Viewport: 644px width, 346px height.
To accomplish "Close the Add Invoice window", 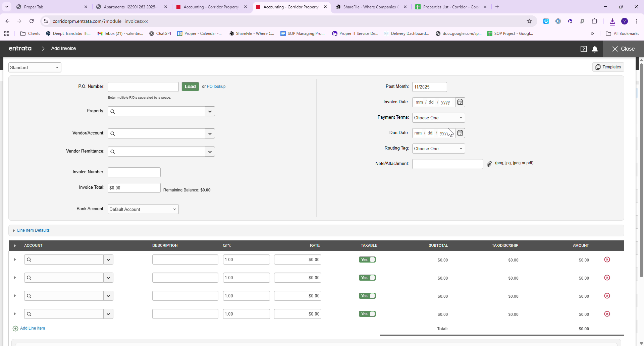I will [x=623, y=49].
